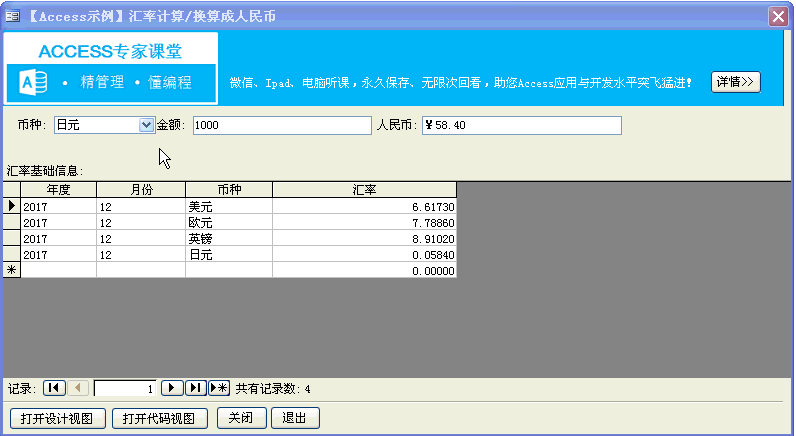Click the ACCESS专家课堂 banner title

click(111, 51)
